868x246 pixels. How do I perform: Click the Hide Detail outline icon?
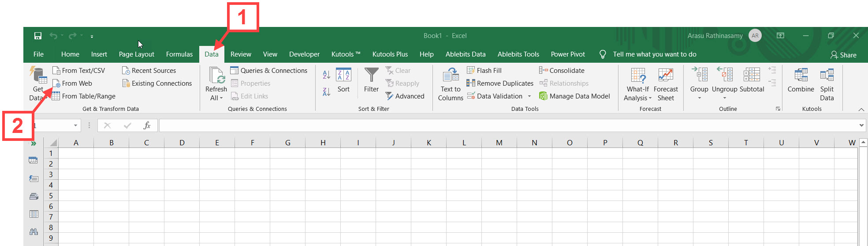point(772,83)
